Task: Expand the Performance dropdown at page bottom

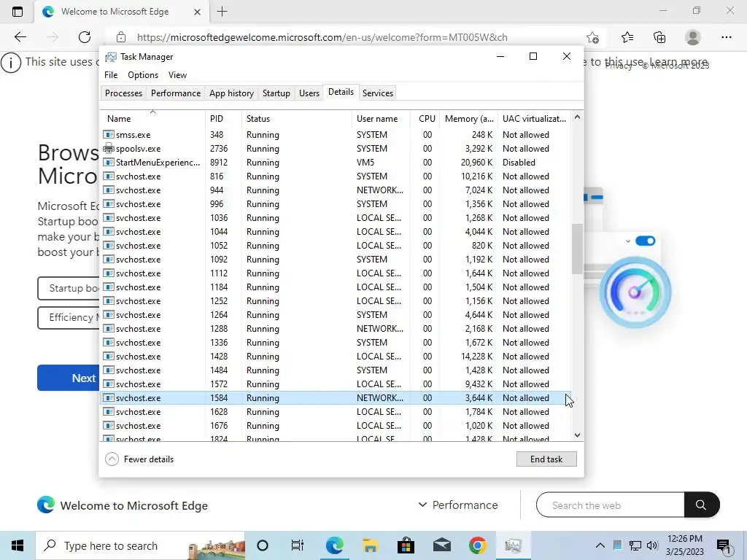Action: [458, 505]
